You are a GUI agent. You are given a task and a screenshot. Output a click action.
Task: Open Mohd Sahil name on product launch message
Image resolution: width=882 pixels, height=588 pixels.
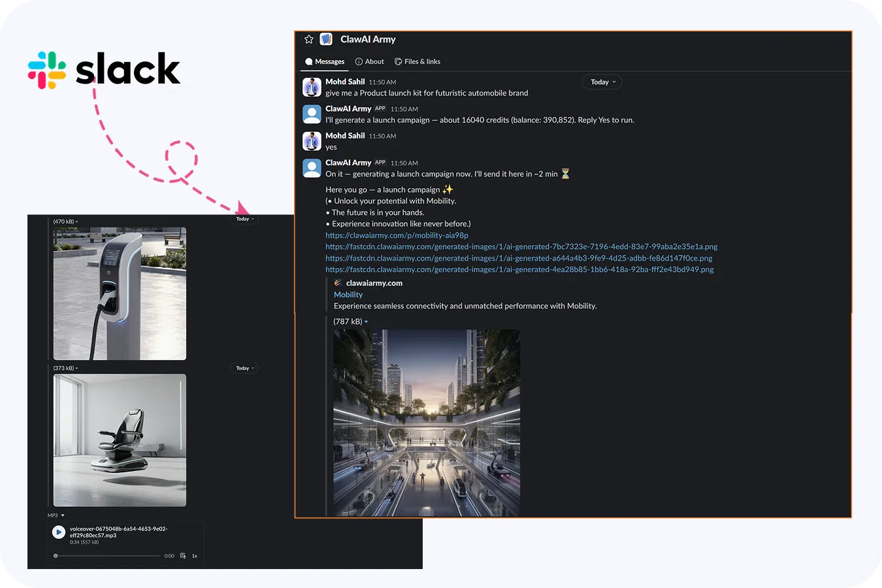tap(345, 82)
